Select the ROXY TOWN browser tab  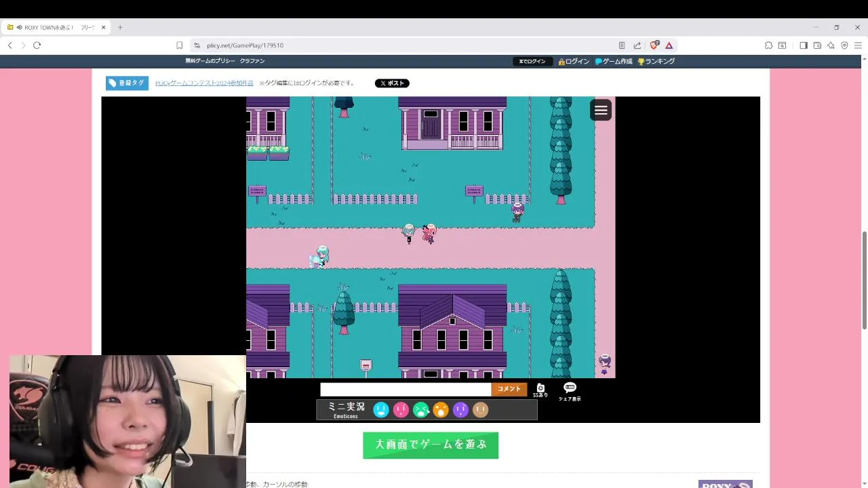click(x=56, y=28)
